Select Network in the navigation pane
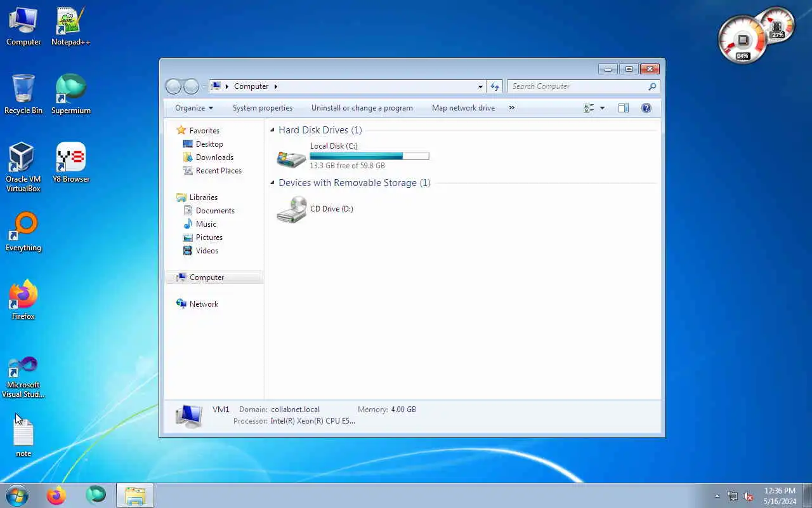This screenshot has height=508, width=812. [204, 304]
